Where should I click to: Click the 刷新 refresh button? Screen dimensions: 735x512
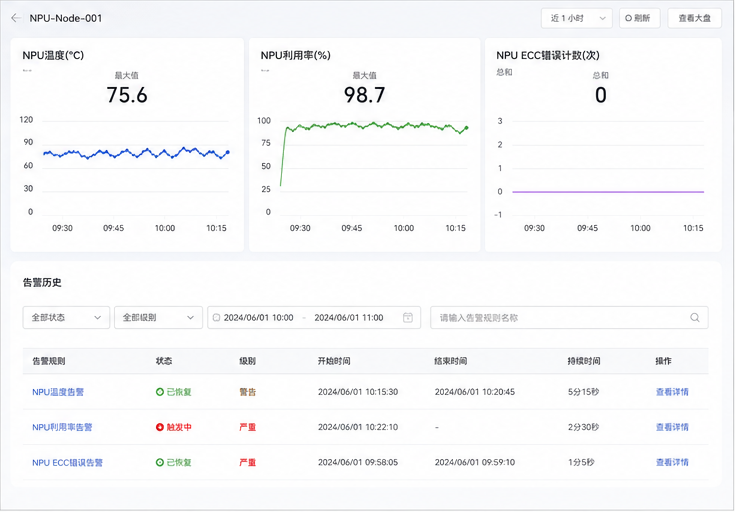pyautogui.click(x=639, y=18)
